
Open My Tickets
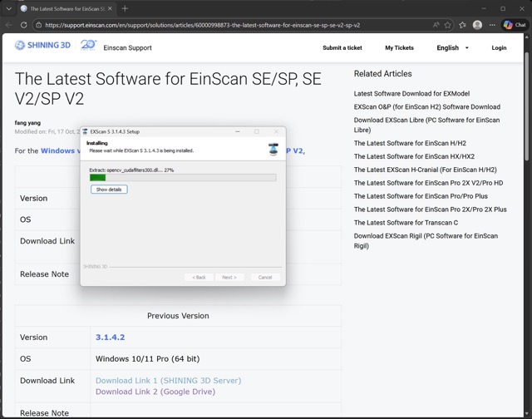399,48
